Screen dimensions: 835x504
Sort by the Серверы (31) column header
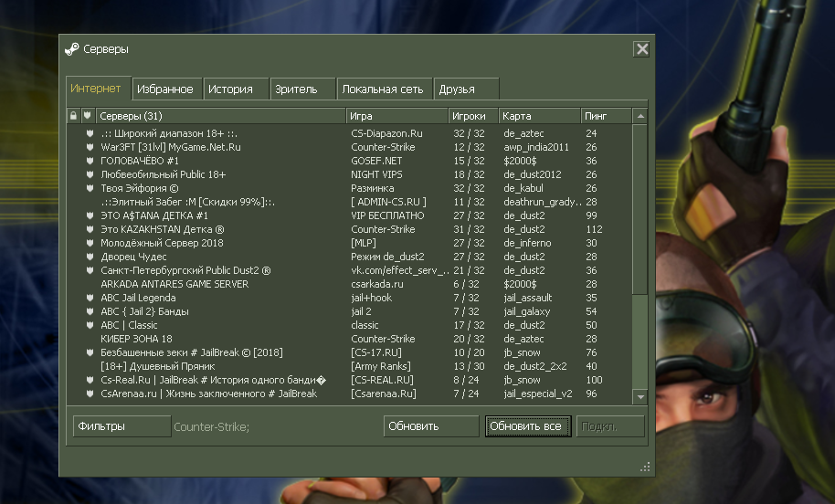point(220,115)
